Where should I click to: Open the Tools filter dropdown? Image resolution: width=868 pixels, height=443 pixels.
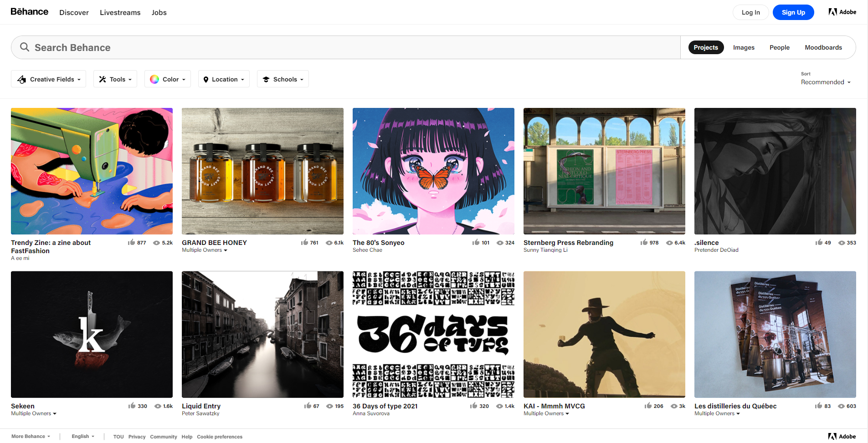[115, 79]
